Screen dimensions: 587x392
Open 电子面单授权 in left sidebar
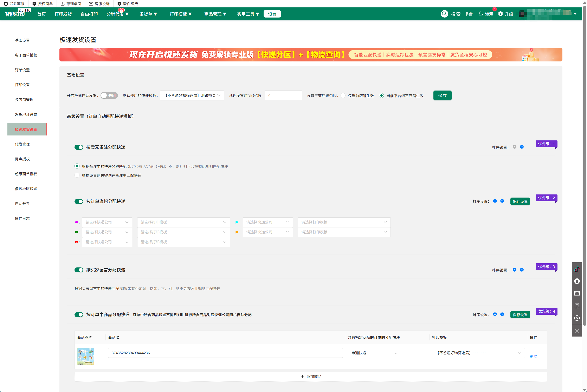(26, 55)
